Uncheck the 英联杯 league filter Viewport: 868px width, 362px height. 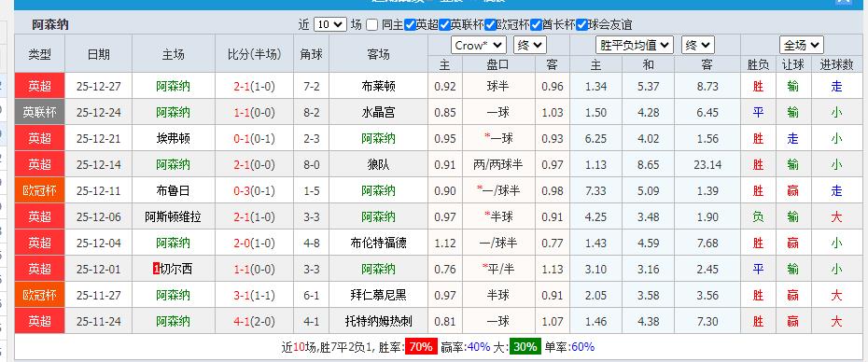[444, 24]
